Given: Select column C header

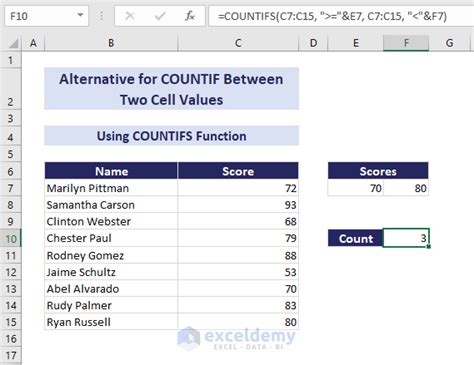Looking at the screenshot, I should (238, 43).
